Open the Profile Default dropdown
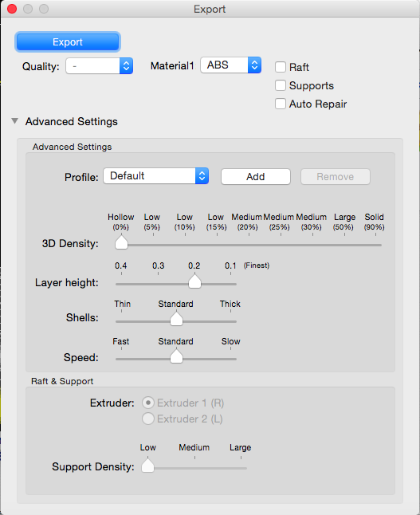The image size is (420, 515). [155, 176]
